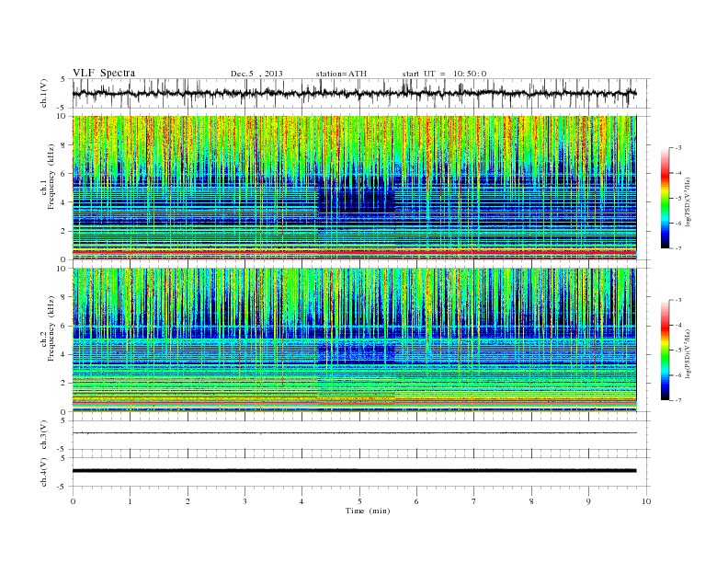
Task: Click time axis tick label "3"
Action: pyautogui.click(x=245, y=501)
